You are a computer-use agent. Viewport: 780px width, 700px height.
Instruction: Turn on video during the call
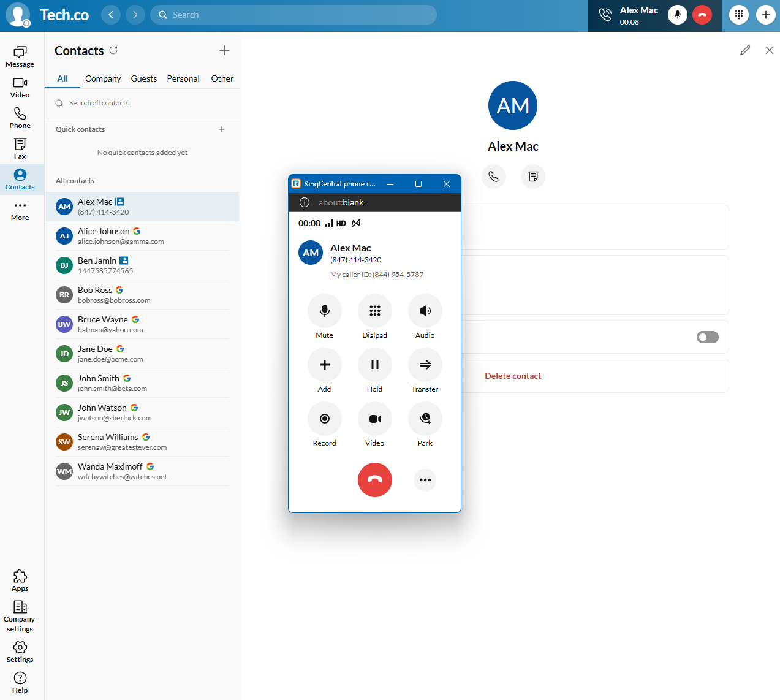coord(374,419)
